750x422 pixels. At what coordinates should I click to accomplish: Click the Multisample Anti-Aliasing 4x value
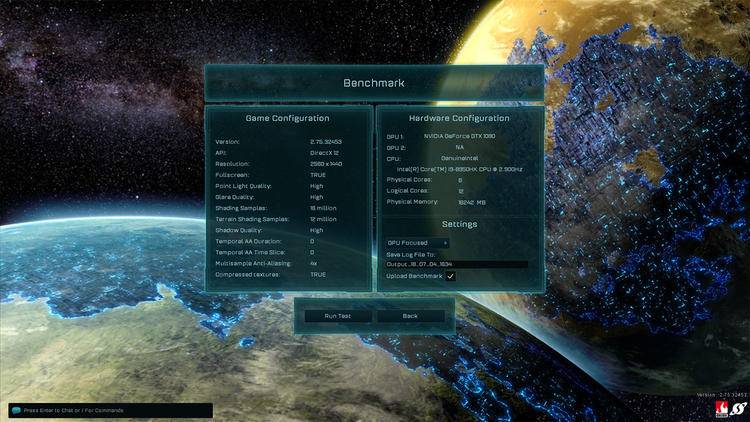[x=313, y=263]
